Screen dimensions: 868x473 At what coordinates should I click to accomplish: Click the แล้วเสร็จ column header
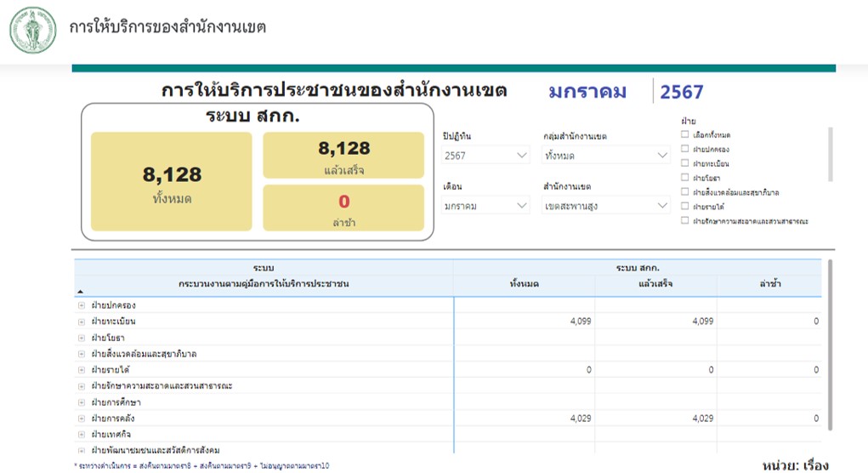(655, 283)
